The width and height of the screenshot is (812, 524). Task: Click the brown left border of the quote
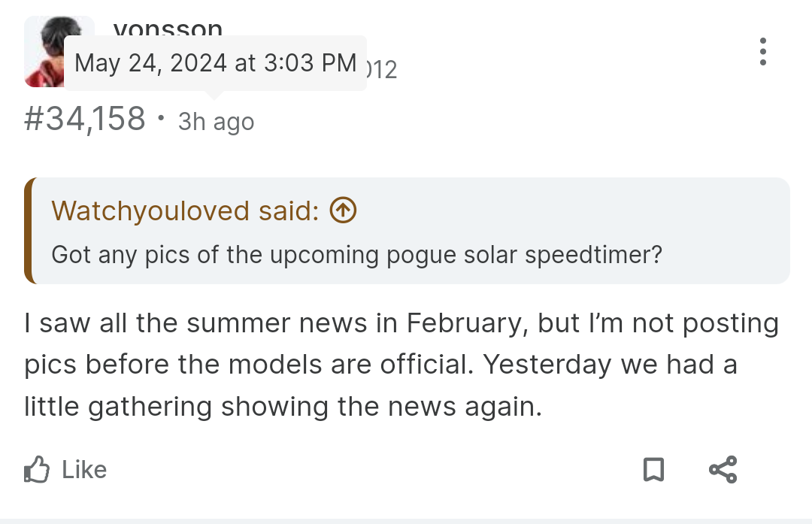click(29, 230)
